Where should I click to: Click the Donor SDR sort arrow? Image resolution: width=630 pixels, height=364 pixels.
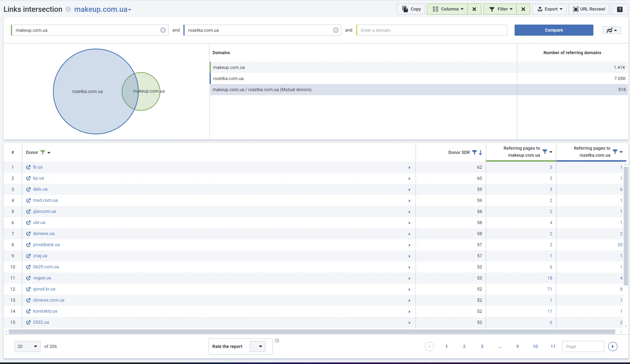(480, 152)
